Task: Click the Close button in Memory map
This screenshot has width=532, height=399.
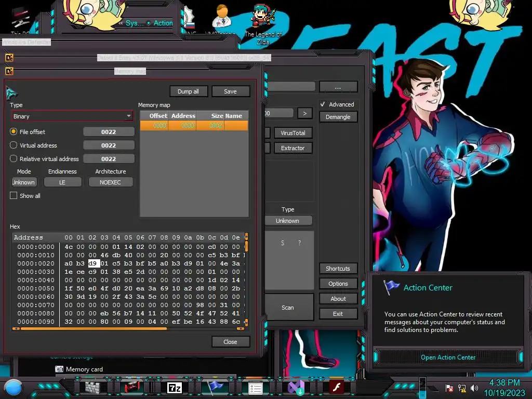Action: pyautogui.click(x=230, y=342)
